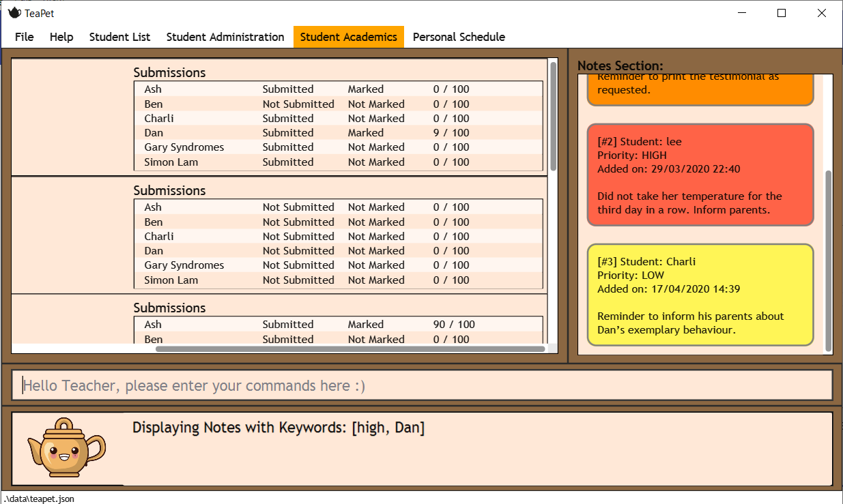The height and width of the screenshot is (504, 843).
Task: Click 'Priority: HIGH' text in red note
Action: 632,155
